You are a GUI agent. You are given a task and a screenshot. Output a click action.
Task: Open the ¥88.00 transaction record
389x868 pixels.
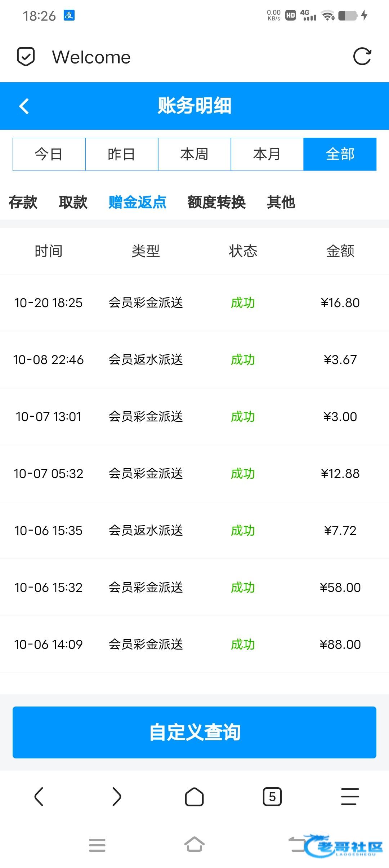(194, 645)
